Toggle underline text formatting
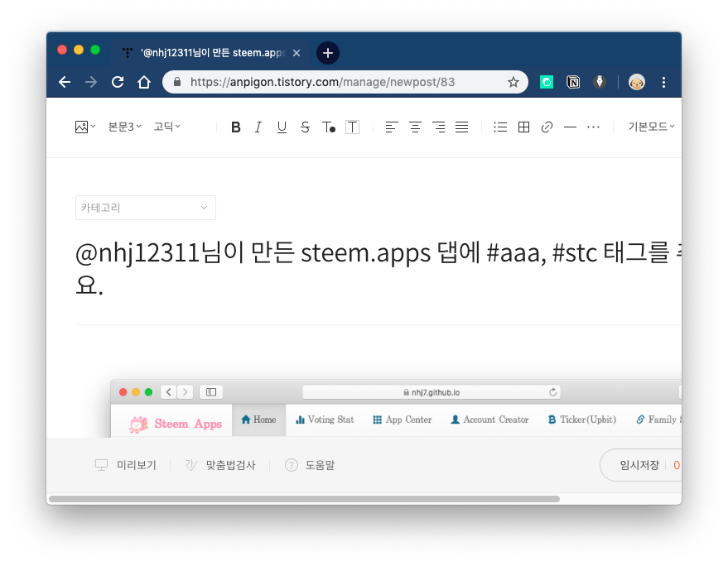The height and width of the screenshot is (566, 728). point(282,127)
